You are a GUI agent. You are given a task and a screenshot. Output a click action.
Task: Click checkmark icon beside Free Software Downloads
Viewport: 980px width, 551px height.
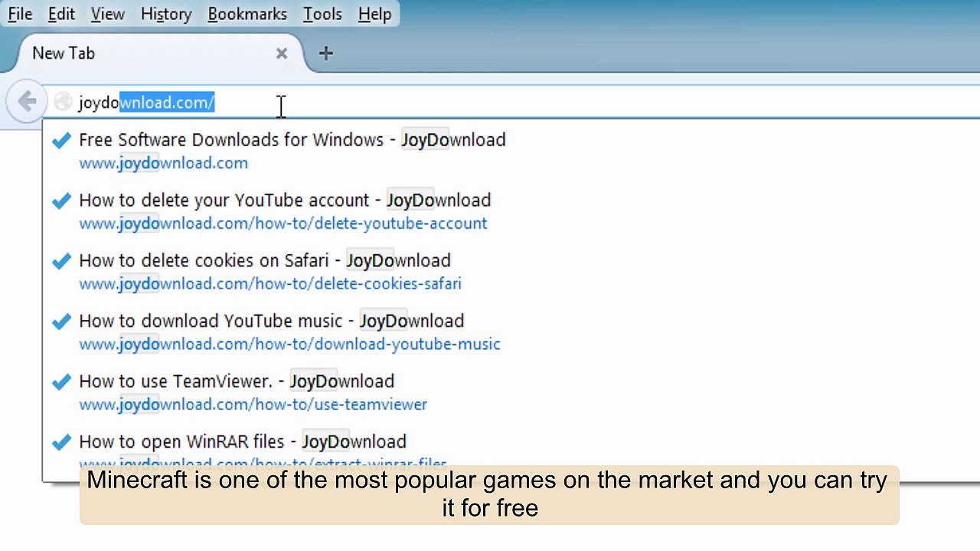61,140
